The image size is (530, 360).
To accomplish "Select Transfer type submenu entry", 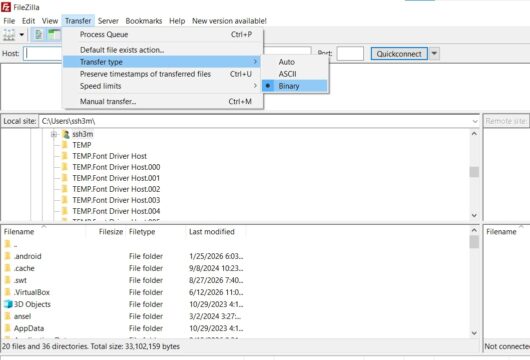I will 162,62.
